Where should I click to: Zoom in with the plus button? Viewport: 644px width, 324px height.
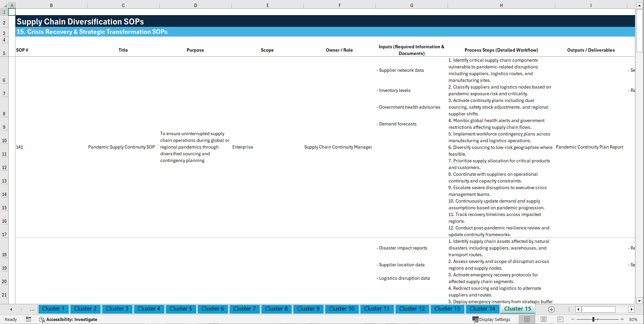point(622,319)
